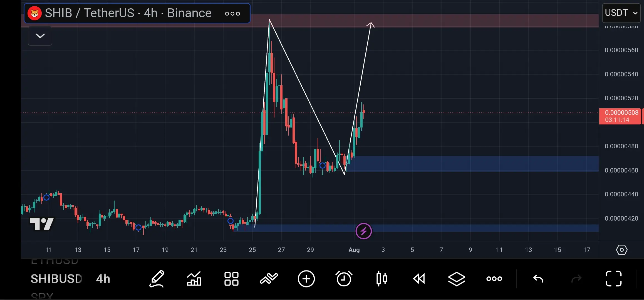Image resolution: width=644 pixels, height=300 pixels.
Task: Click date 3 on the time axis
Action: 383,250
